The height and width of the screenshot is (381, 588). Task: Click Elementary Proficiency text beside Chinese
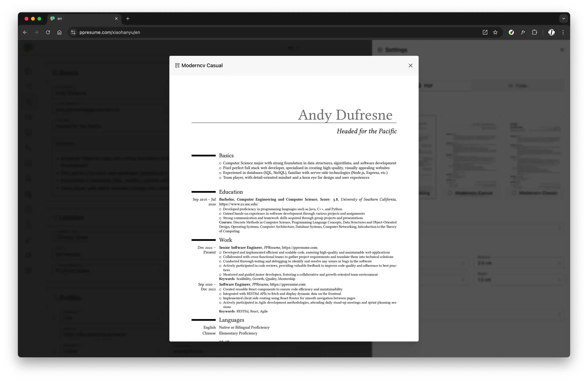click(238, 333)
